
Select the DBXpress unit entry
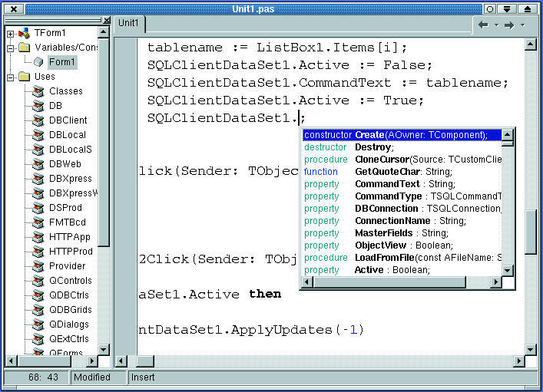pyautogui.click(x=70, y=179)
